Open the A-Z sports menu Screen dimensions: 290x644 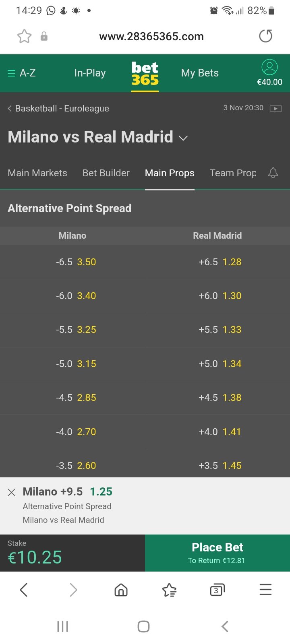tap(22, 73)
